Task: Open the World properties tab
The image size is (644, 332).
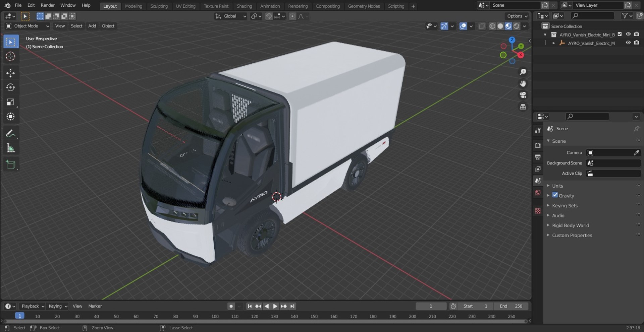Action: [538, 192]
